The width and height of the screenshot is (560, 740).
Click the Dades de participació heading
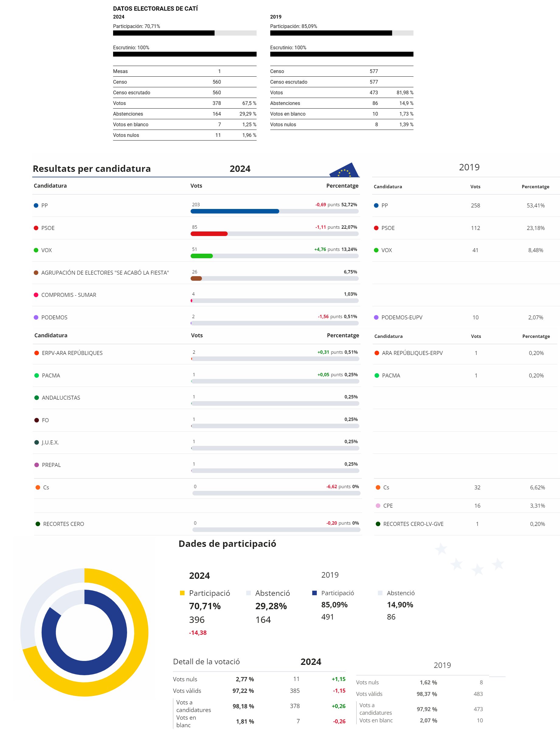(227, 544)
